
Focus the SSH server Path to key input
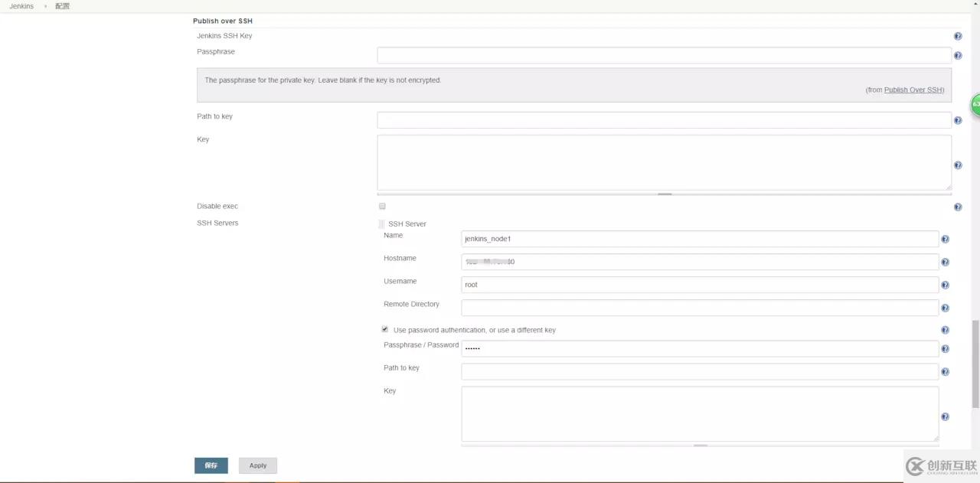[700, 371]
